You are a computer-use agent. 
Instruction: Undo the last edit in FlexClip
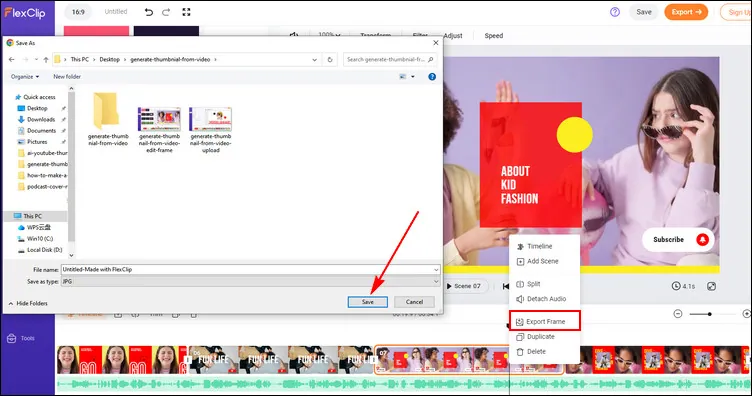click(149, 12)
